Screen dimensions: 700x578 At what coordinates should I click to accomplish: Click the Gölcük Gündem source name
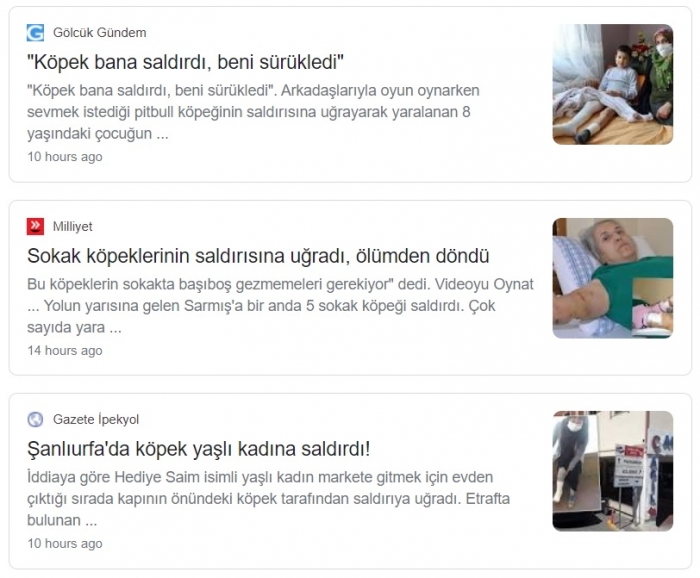pyautogui.click(x=100, y=33)
